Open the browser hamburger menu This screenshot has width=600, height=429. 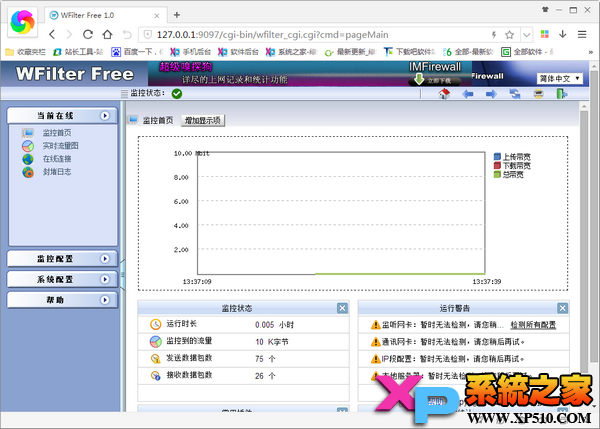(x=582, y=34)
